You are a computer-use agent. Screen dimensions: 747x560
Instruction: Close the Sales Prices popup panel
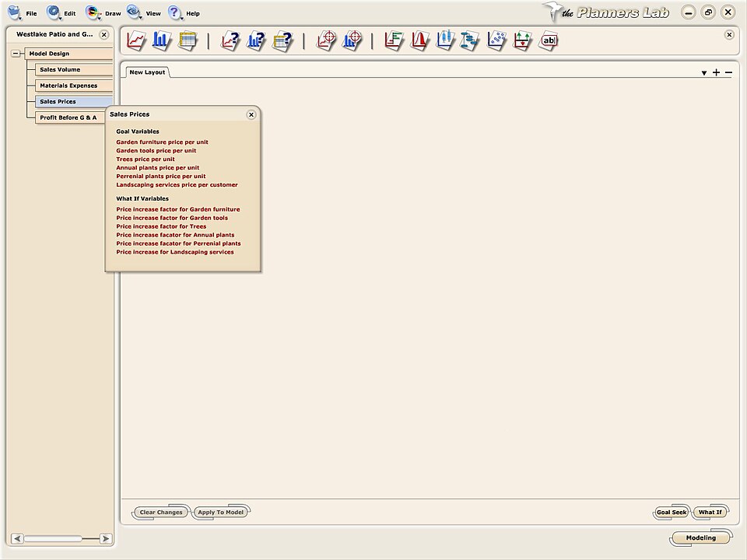251,115
